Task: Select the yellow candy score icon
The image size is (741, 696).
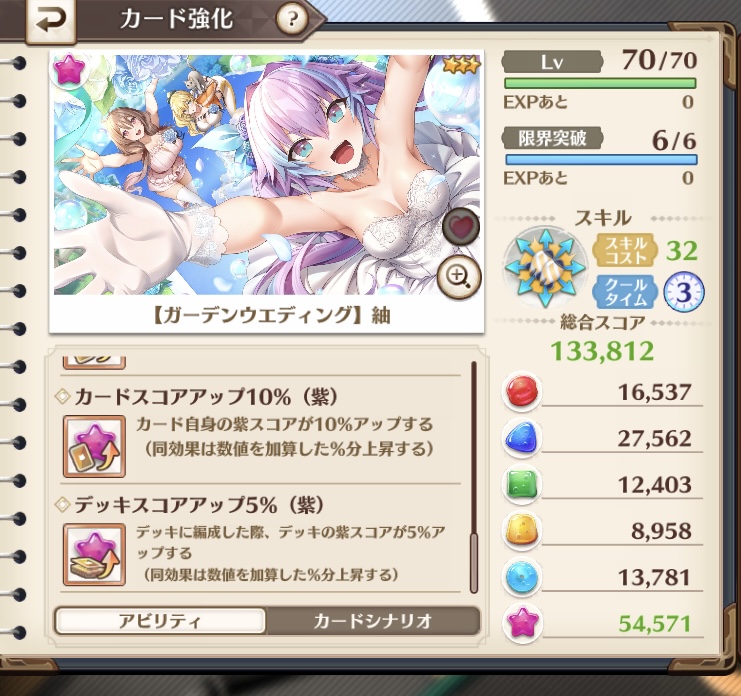Action: tap(522, 530)
